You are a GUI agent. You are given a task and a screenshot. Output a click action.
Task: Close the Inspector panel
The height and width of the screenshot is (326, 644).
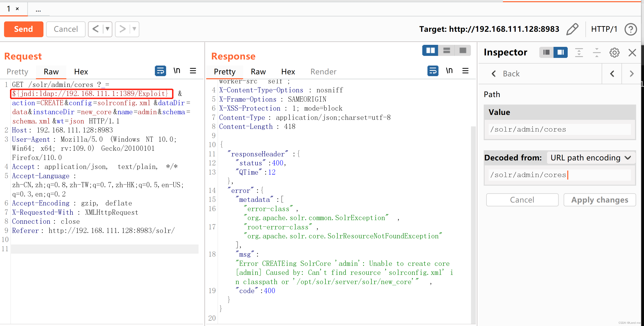click(x=632, y=52)
